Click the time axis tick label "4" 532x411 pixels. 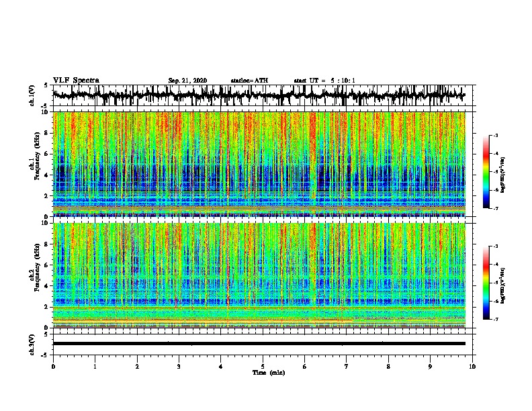(221, 367)
